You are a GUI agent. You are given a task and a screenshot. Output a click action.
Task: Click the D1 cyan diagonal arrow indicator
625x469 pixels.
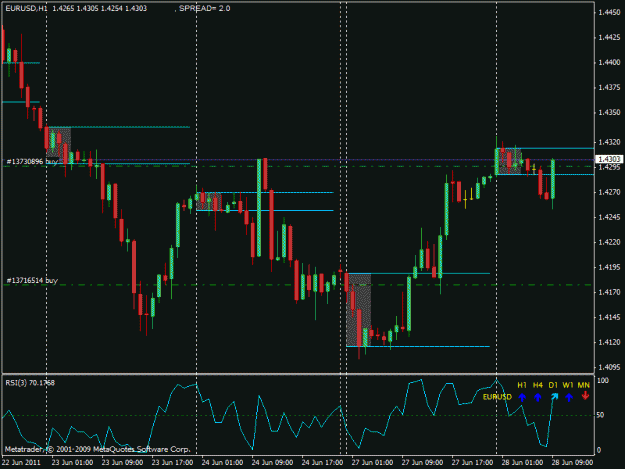point(554,397)
